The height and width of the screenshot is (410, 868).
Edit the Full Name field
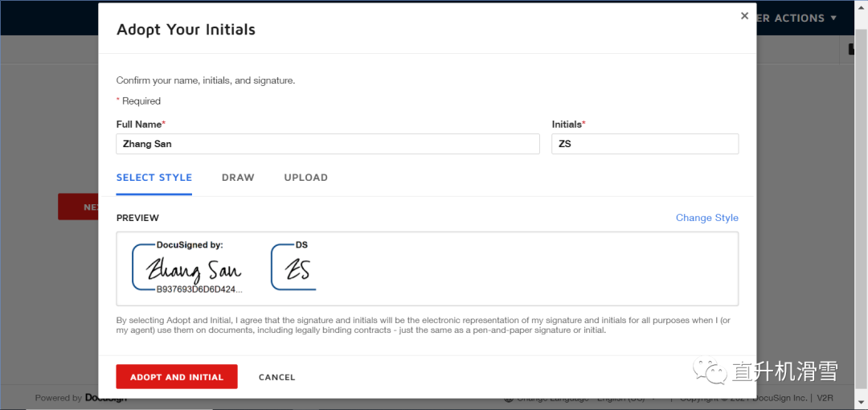pyautogui.click(x=328, y=144)
